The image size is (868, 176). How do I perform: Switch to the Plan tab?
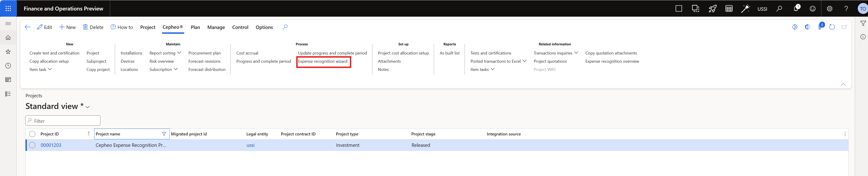click(195, 27)
